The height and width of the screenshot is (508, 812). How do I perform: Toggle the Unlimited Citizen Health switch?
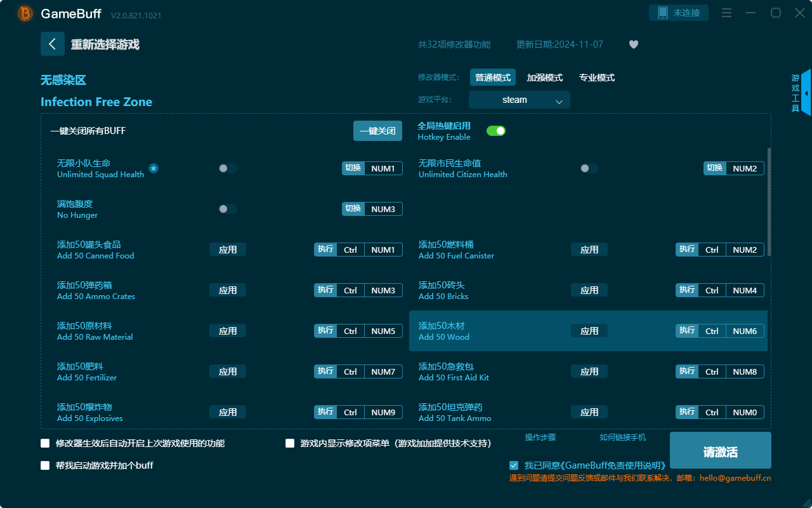click(x=588, y=168)
